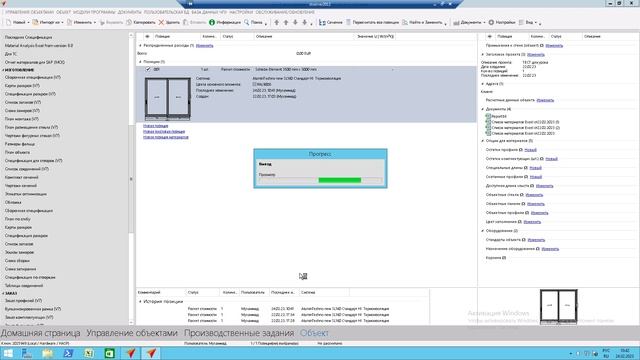This screenshot has width=640, height=360.
Task: Open the Документы toolbar dropdown arrow
Action: pyautogui.click(x=484, y=22)
